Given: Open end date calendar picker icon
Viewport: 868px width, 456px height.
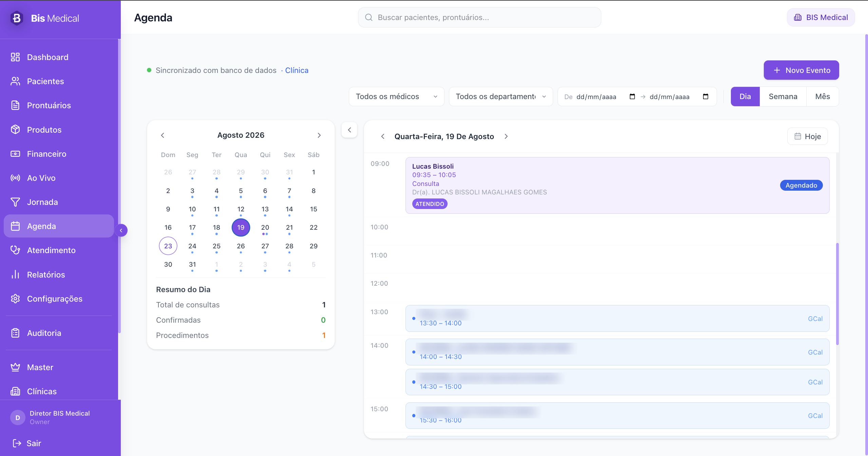Looking at the screenshot, I should pyautogui.click(x=705, y=96).
